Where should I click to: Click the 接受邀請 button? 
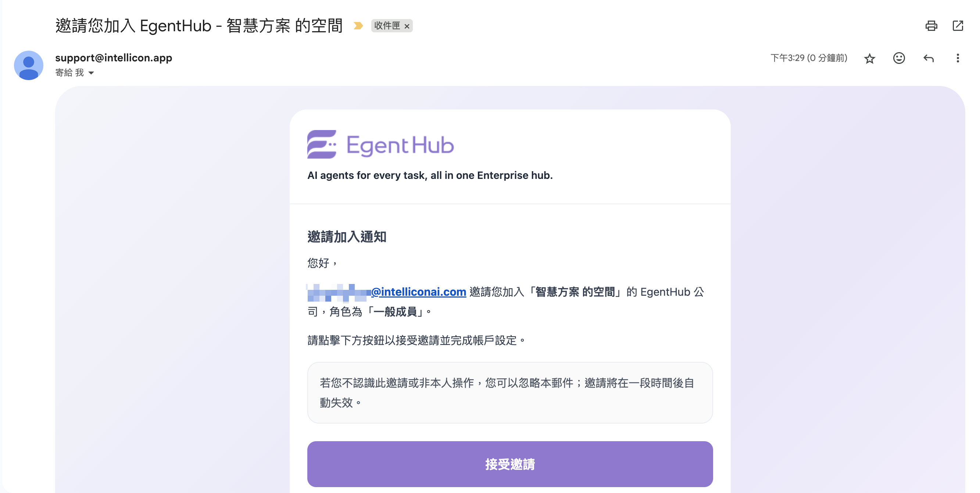[510, 464]
